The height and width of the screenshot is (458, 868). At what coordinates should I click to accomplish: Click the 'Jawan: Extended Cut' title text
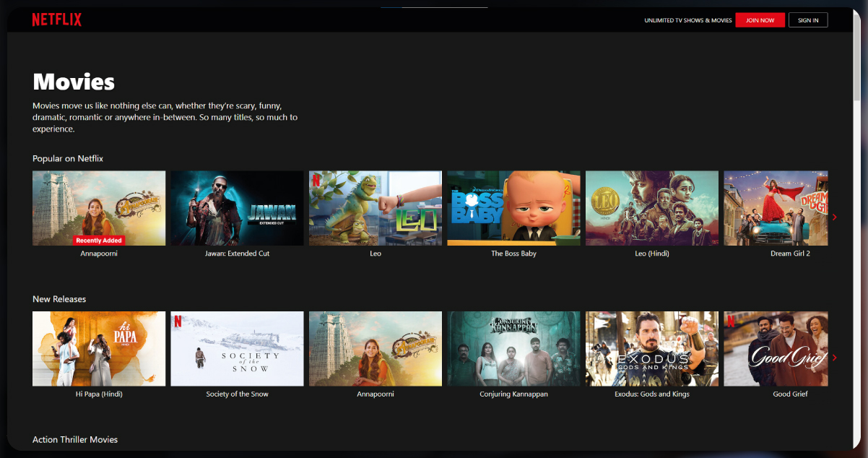tap(237, 254)
